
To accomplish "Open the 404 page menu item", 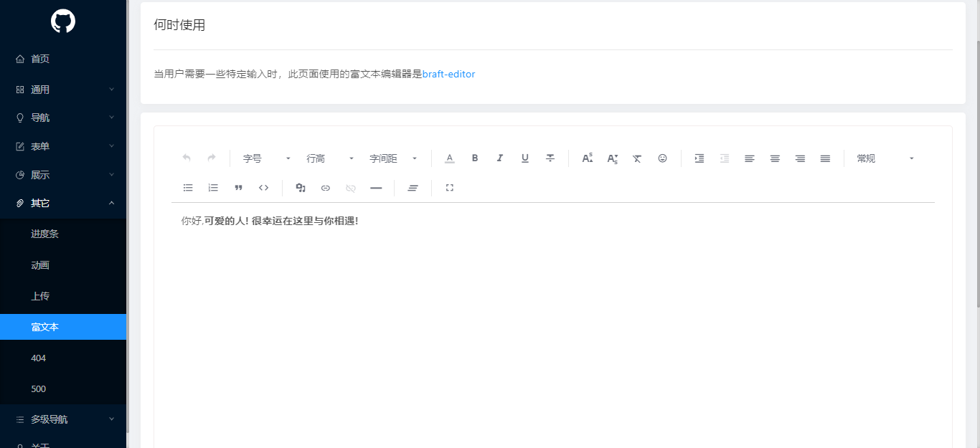I will point(63,358).
